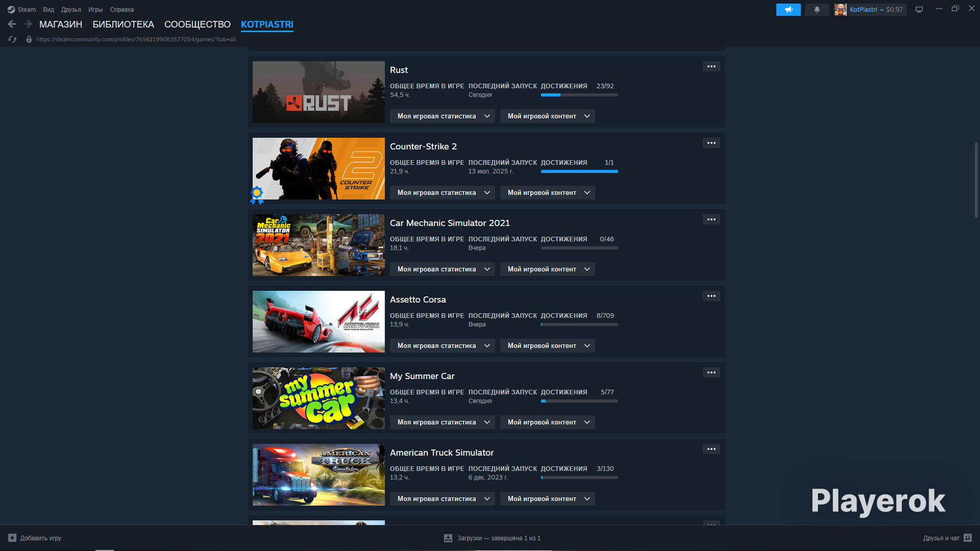
Task: Click the Rust achievements progress bar
Action: tap(579, 95)
